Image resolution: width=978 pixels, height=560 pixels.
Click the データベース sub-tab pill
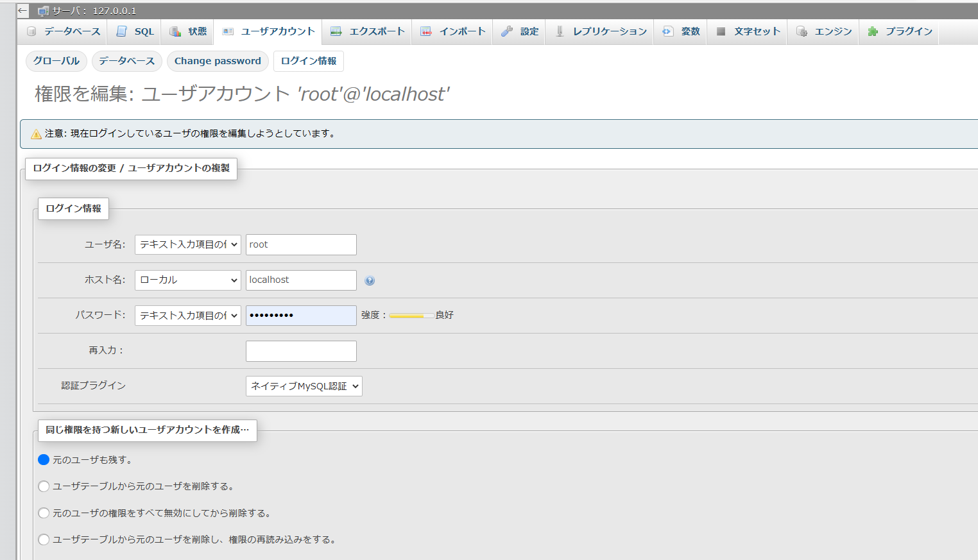click(127, 61)
